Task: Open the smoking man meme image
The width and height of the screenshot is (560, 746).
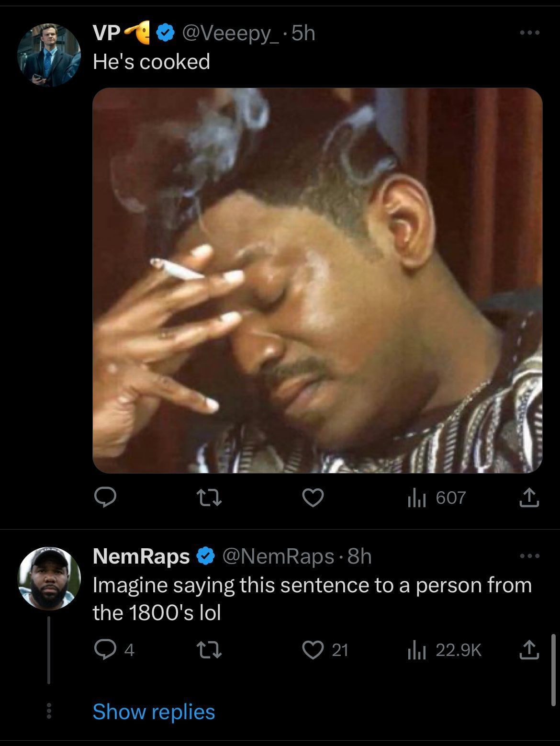Action: coord(317,281)
